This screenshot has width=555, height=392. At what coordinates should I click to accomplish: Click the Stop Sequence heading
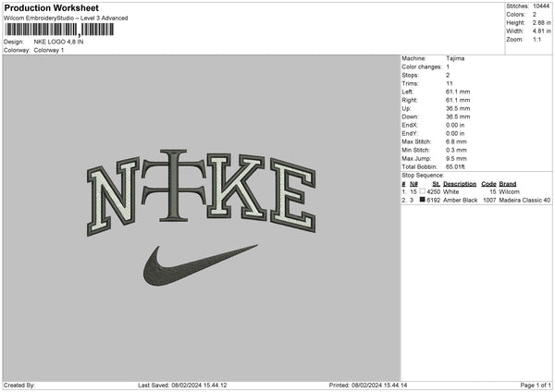point(423,176)
